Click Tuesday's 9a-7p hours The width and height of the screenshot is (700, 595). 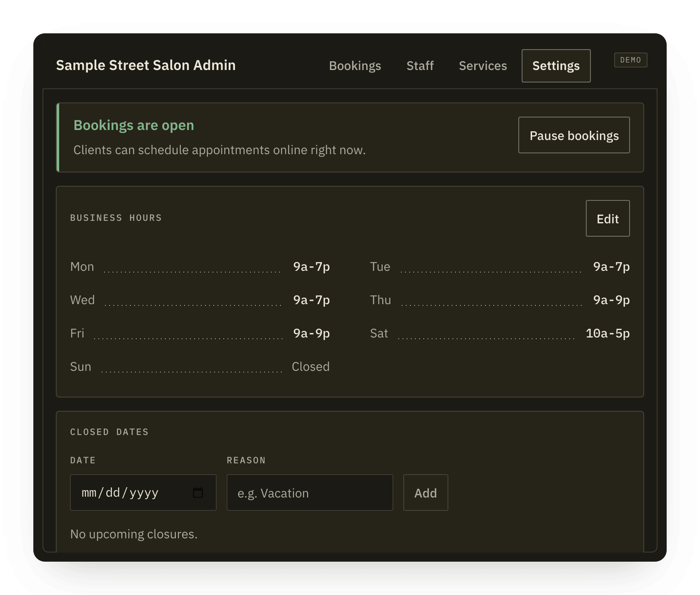611,267
